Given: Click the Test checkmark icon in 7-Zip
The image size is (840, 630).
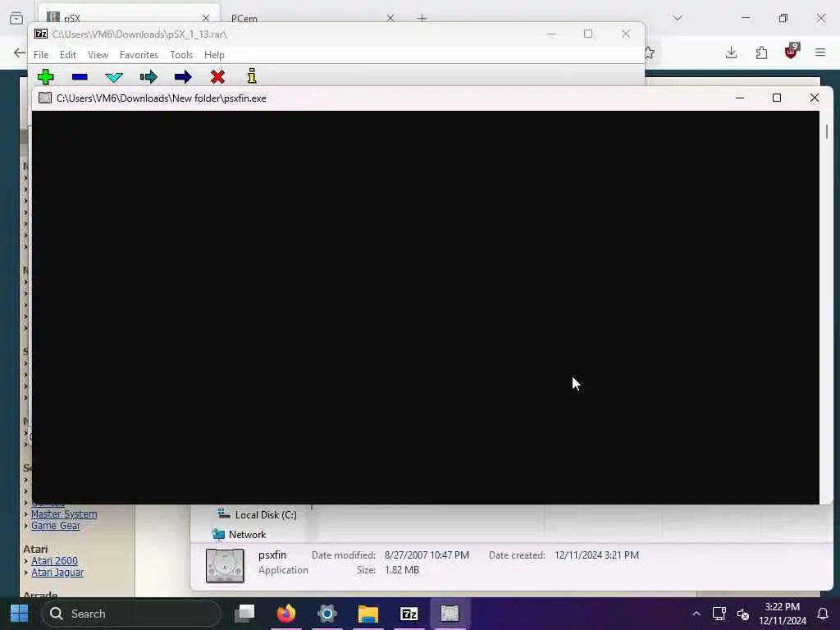Looking at the screenshot, I should [x=114, y=78].
